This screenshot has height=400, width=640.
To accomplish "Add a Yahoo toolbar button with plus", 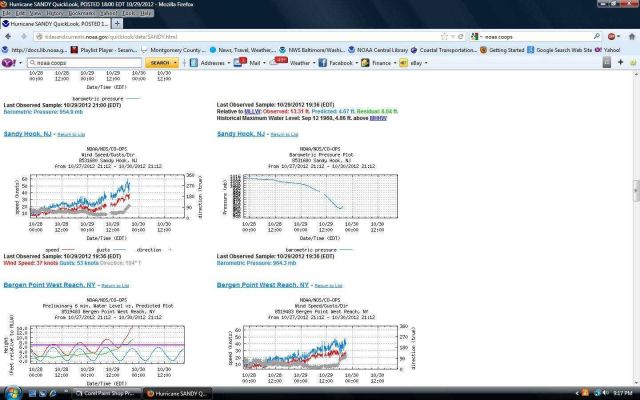I will point(620,62).
